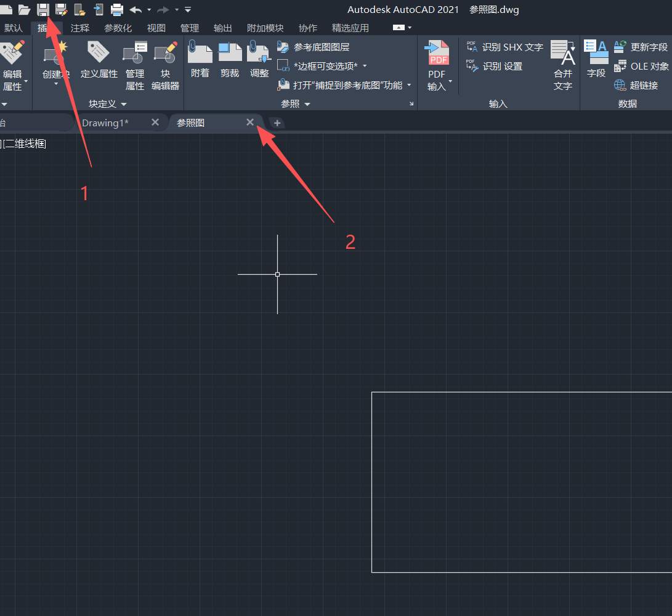Toggle 打开"捕捉到参考底图"功能 underlay snapping
This screenshot has height=616, width=672.
342,85
